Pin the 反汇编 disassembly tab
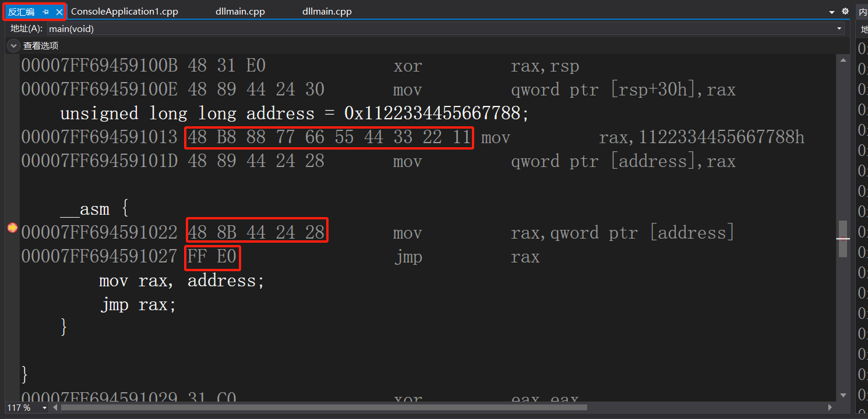 point(46,12)
